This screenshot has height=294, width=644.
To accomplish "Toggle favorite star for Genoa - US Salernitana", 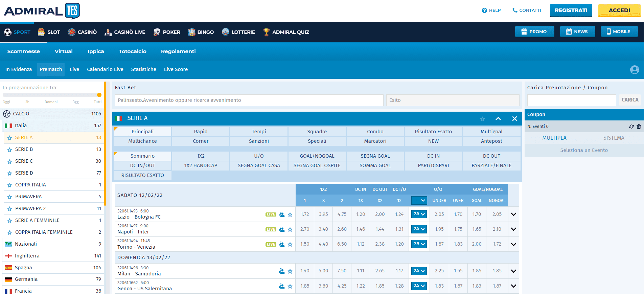I will click(x=290, y=286).
